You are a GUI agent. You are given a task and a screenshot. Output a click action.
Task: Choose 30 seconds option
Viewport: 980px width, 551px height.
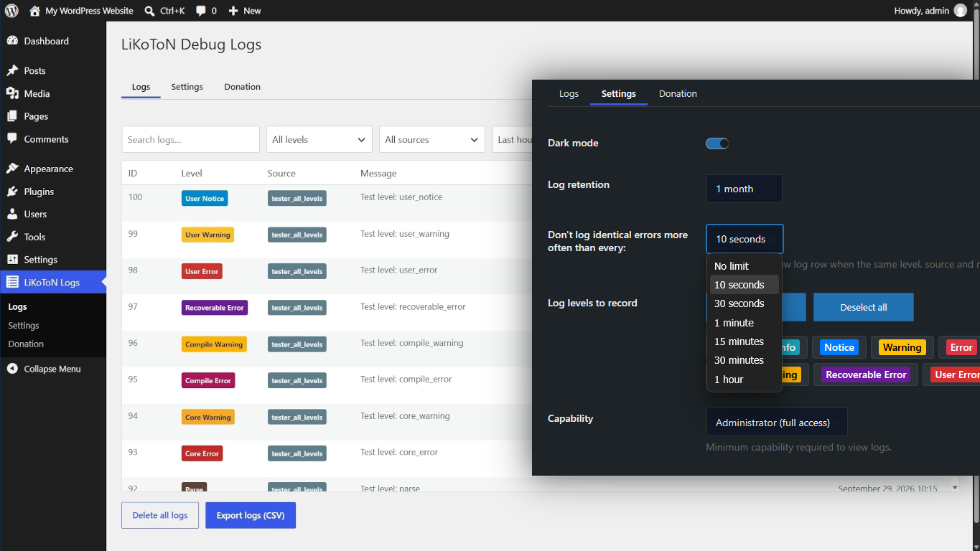click(x=745, y=303)
